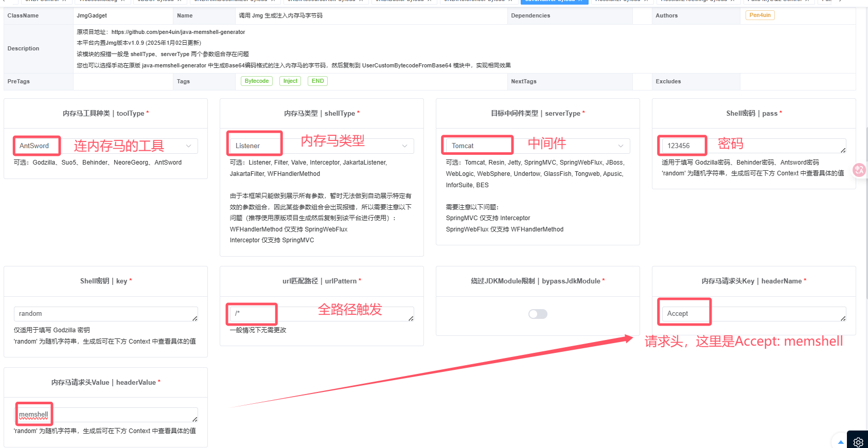The image size is (868, 448).
Task: Click the Inject tag
Action: click(290, 81)
